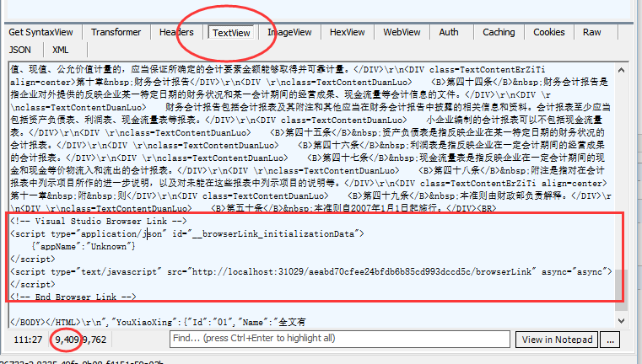
Task: Show the WebView tab
Action: coord(402,32)
